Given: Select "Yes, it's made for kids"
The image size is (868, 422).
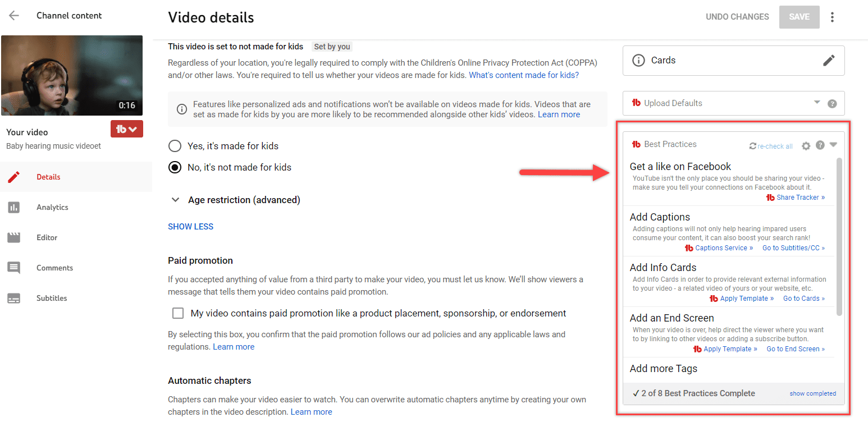Looking at the screenshot, I should 175,146.
